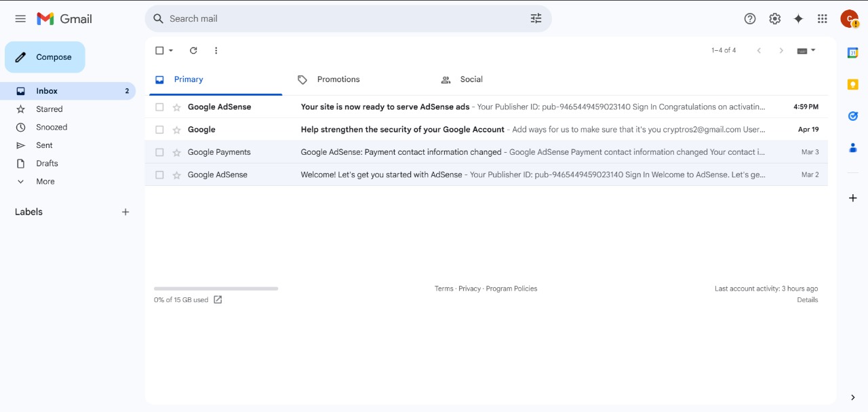Star the Welcome AdSense Mar 2 email

[x=177, y=175]
